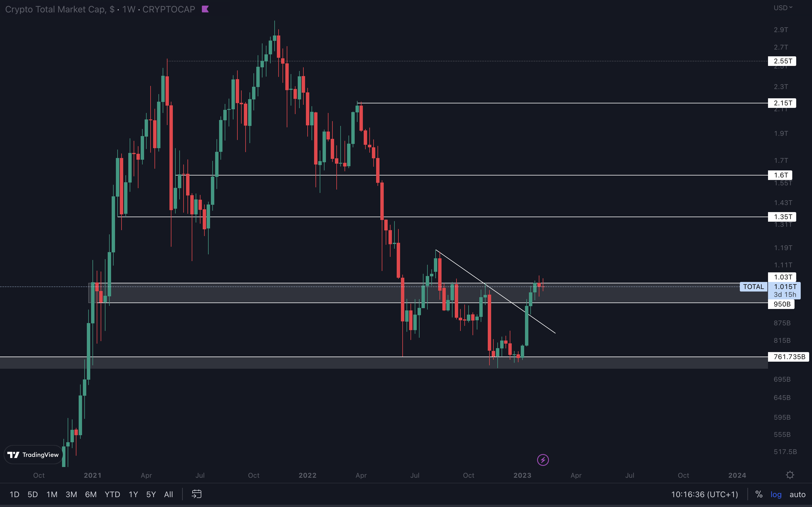Click the 761.735B support level label
The height and width of the screenshot is (507, 812).
coord(789,357)
